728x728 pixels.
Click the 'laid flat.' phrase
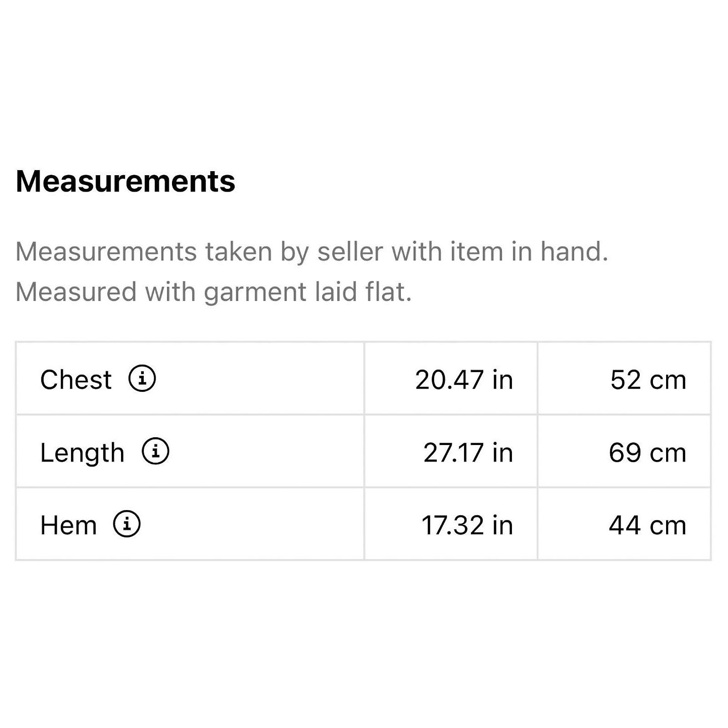point(363,292)
